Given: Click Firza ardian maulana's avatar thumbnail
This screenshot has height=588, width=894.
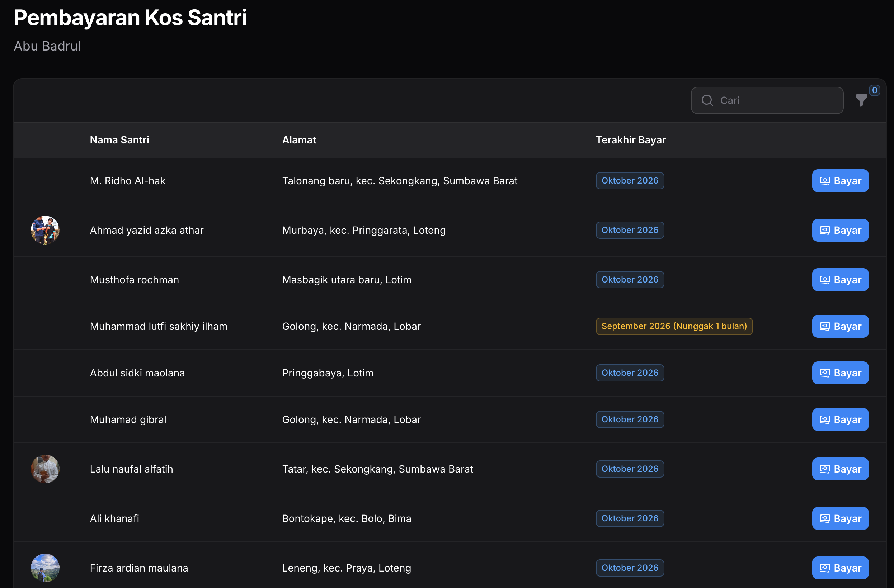Looking at the screenshot, I should click(45, 568).
